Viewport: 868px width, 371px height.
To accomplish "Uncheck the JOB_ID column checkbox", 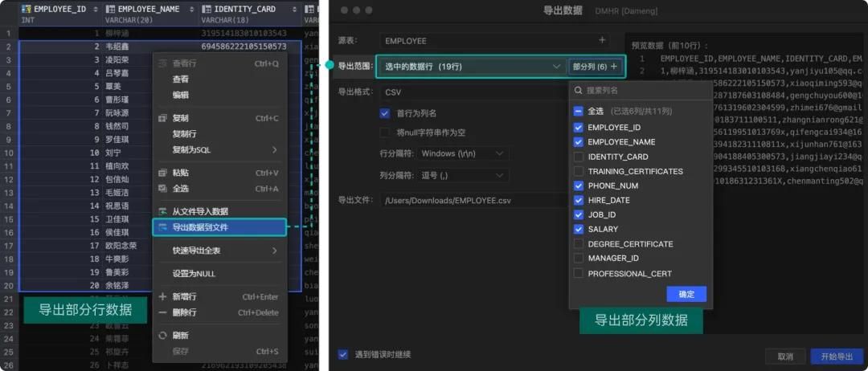I will click(x=578, y=214).
